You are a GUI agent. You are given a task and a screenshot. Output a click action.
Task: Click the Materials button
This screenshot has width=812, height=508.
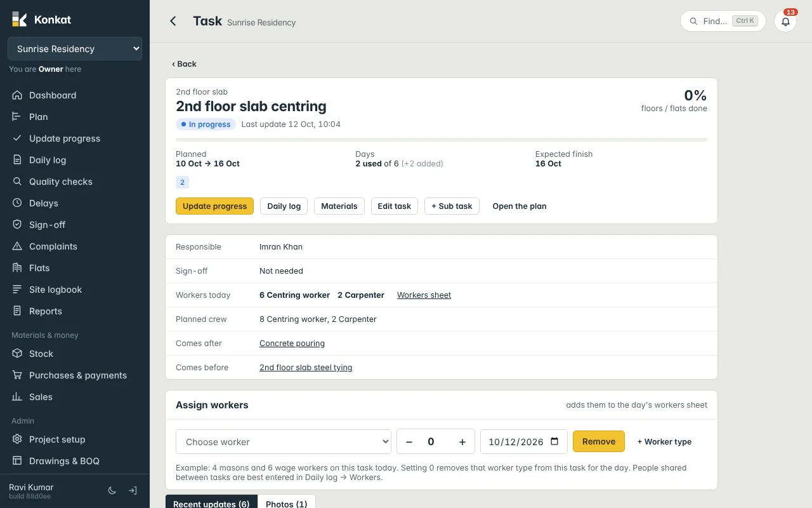(339, 206)
